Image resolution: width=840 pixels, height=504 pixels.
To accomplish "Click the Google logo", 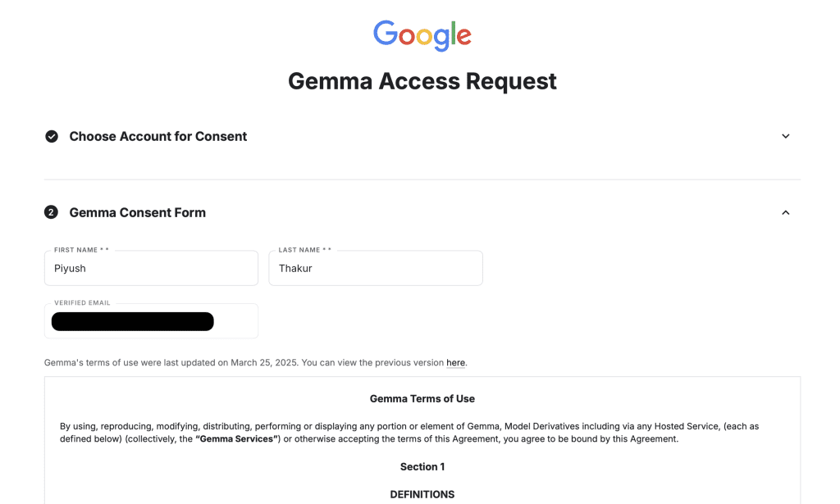I will [422, 35].
